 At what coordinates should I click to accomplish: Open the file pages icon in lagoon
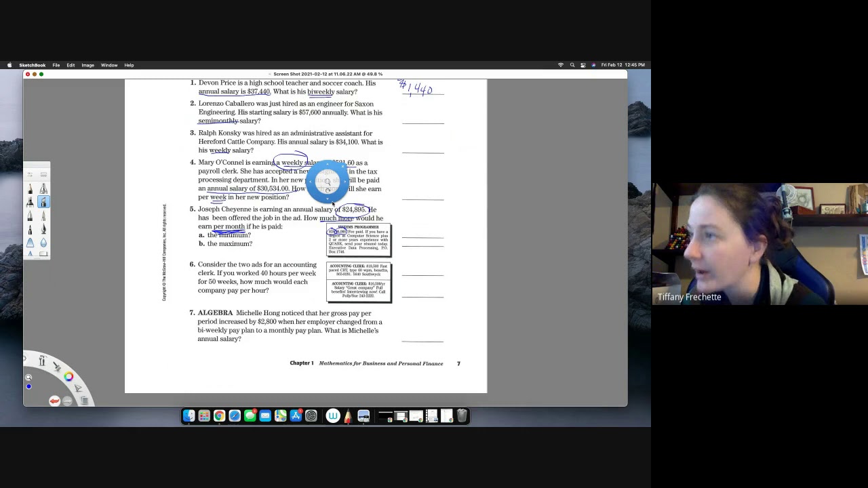tap(84, 400)
